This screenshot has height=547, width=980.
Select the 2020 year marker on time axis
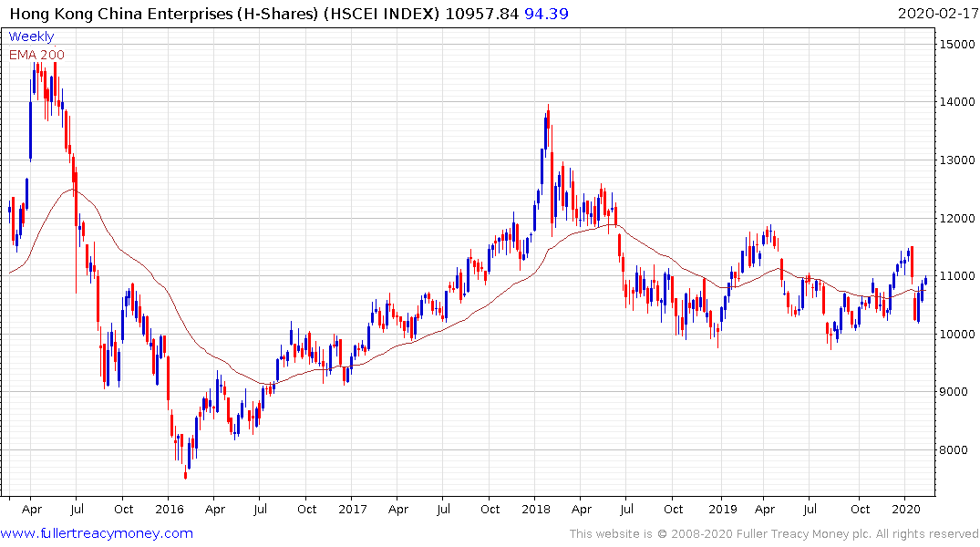905,509
